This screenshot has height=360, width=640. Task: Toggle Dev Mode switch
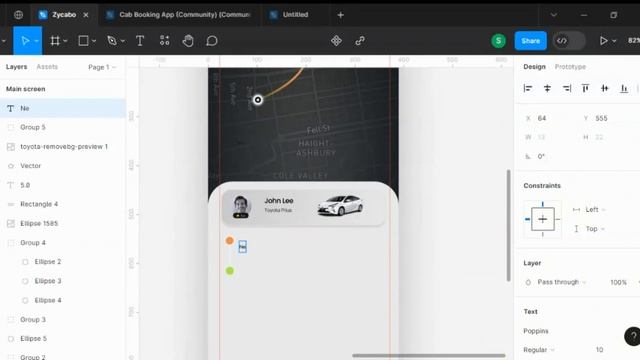point(569,41)
